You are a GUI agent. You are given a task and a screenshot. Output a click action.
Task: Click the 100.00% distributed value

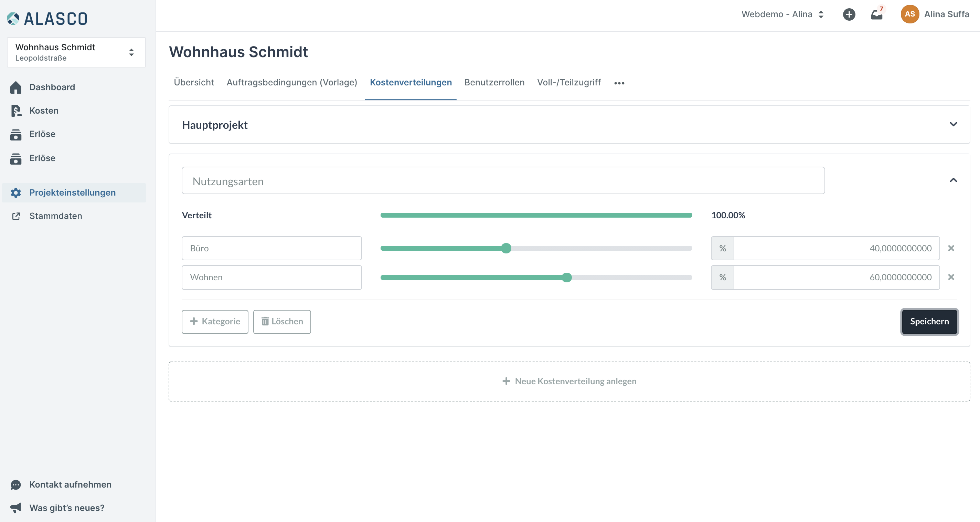click(x=728, y=215)
